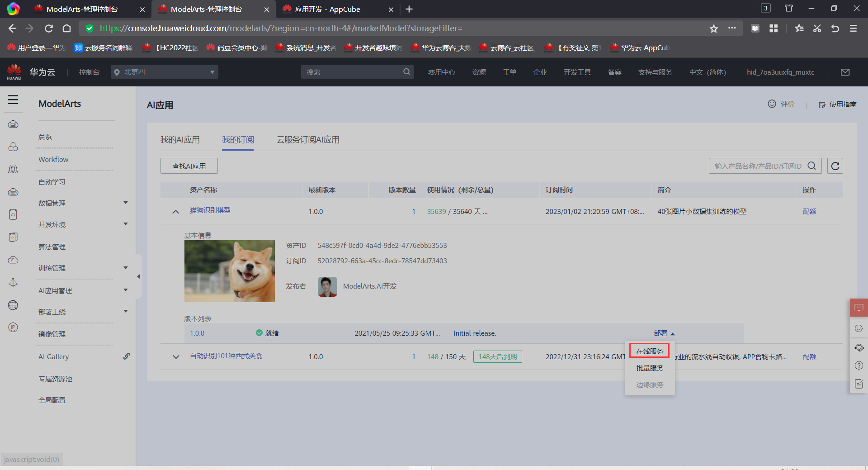Image resolution: width=868 pixels, height=470 pixels.
Task: Open the help question mark icon
Action: click(x=859, y=366)
